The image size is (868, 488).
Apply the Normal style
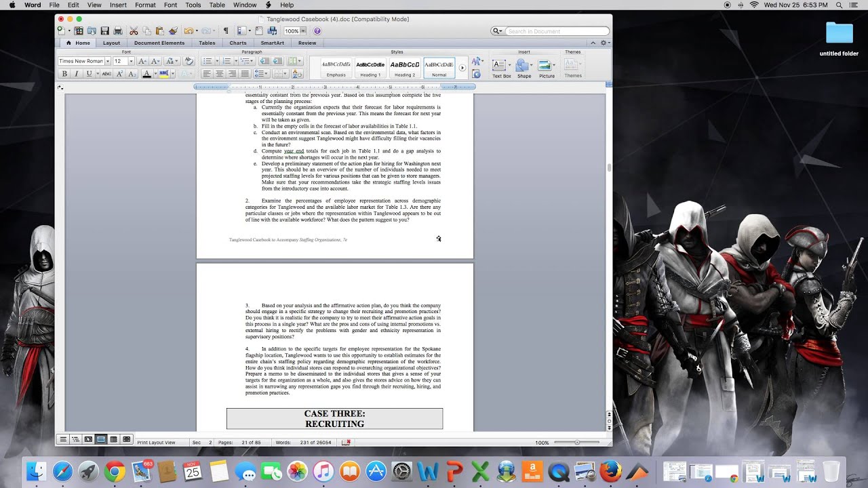(x=439, y=68)
